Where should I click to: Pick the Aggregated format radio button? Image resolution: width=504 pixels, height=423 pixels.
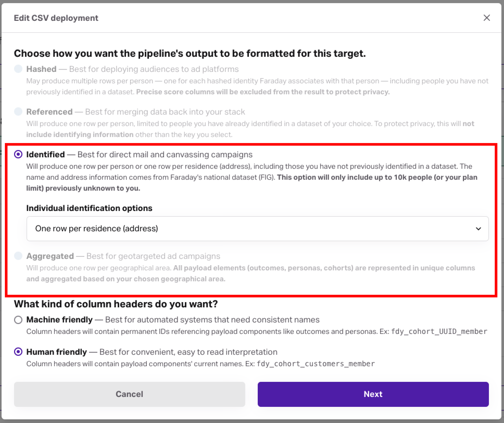click(x=18, y=256)
